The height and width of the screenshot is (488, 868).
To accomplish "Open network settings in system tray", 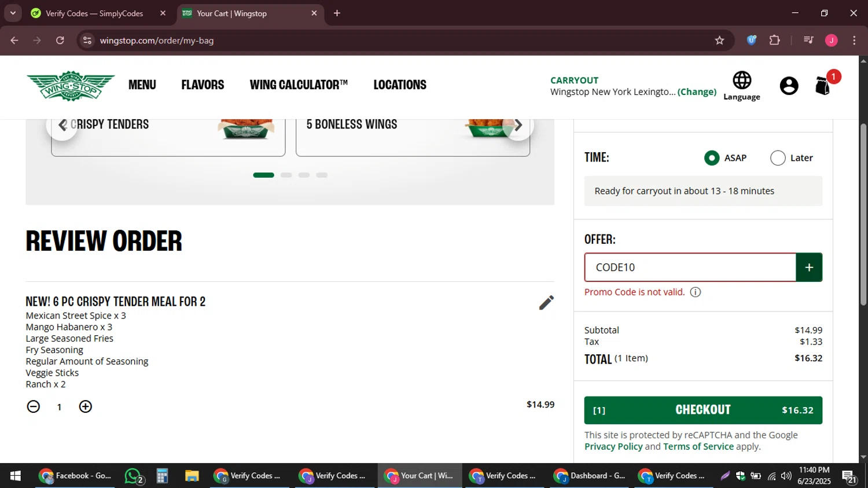I will [x=771, y=476].
